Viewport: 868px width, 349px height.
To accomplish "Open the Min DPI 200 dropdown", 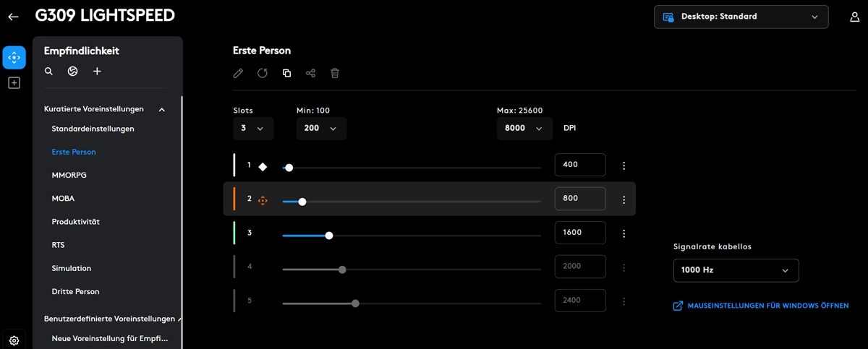I will point(321,128).
